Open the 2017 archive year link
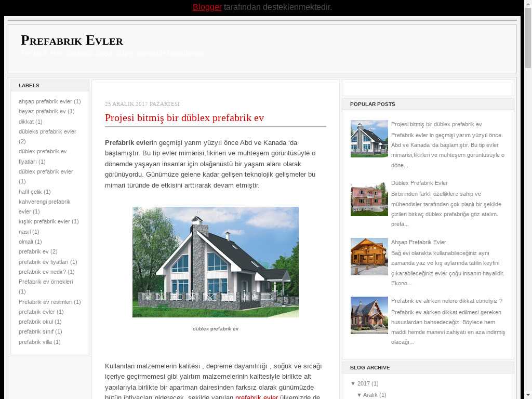 pyautogui.click(x=364, y=384)
